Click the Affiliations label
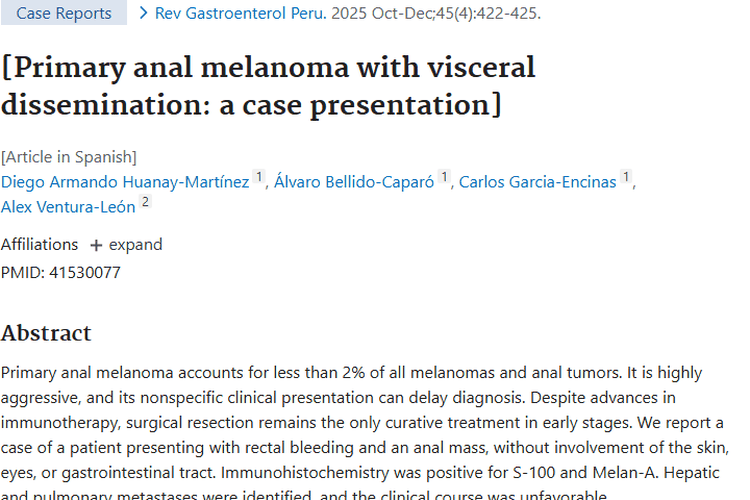The image size is (750, 500). pos(39,245)
